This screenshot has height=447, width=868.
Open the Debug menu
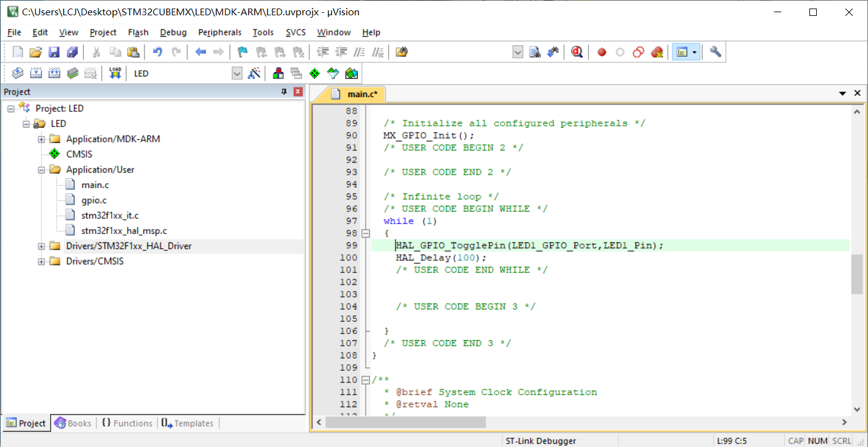pos(173,32)
